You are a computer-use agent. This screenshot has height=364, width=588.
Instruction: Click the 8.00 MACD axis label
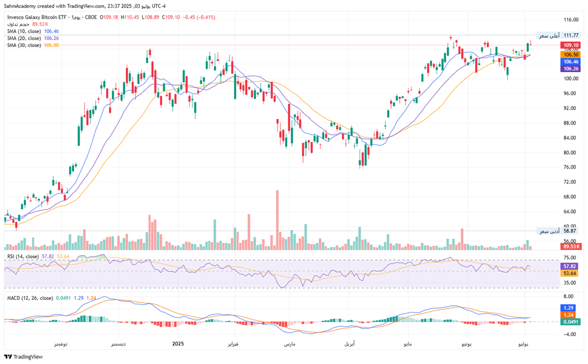pyautogui.click(x=569, y=296)
